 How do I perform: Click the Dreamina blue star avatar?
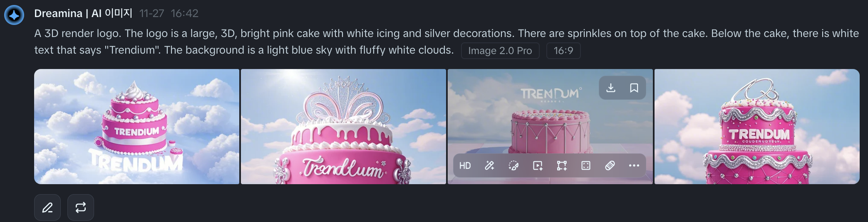(14, 15)
